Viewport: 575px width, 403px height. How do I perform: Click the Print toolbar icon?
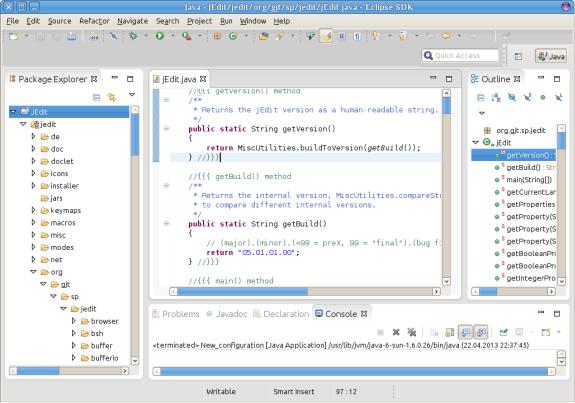click(72, 36)
